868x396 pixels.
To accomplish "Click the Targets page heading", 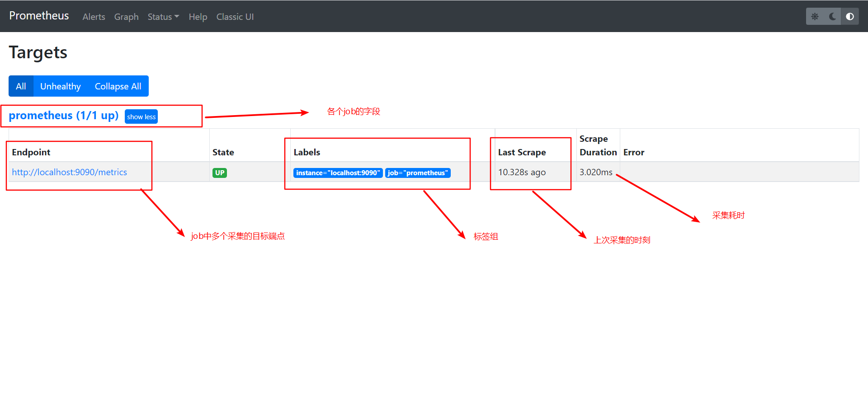I will click(x=38, y=52).
